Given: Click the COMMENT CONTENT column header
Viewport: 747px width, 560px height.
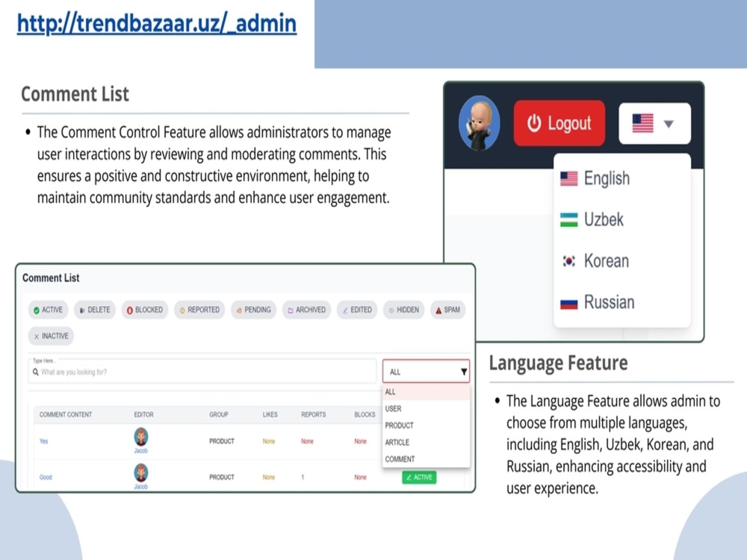Looking at the screenshot, I should [x=66, y=414].
